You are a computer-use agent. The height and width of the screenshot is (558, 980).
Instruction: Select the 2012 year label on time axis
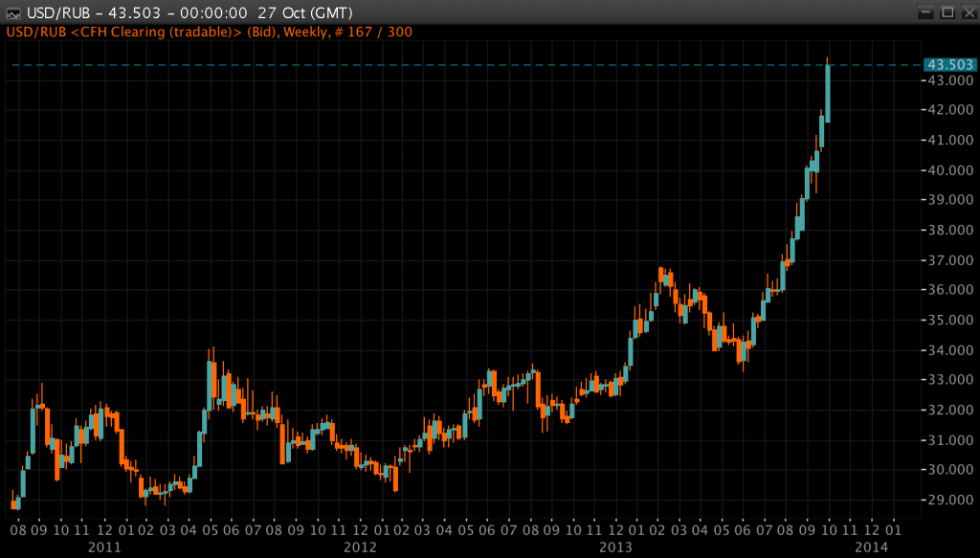click(360, 547)
